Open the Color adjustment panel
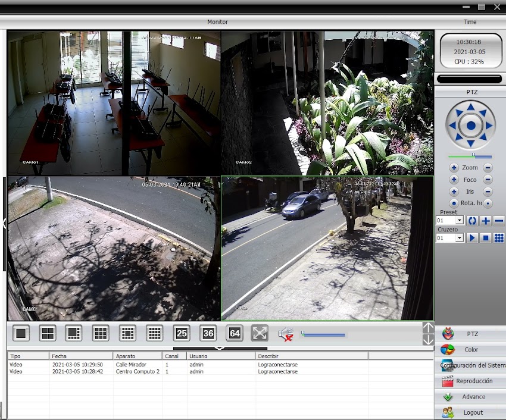This screenshot has width=506, height=420. pyautogui.click(x=472, y=349)
